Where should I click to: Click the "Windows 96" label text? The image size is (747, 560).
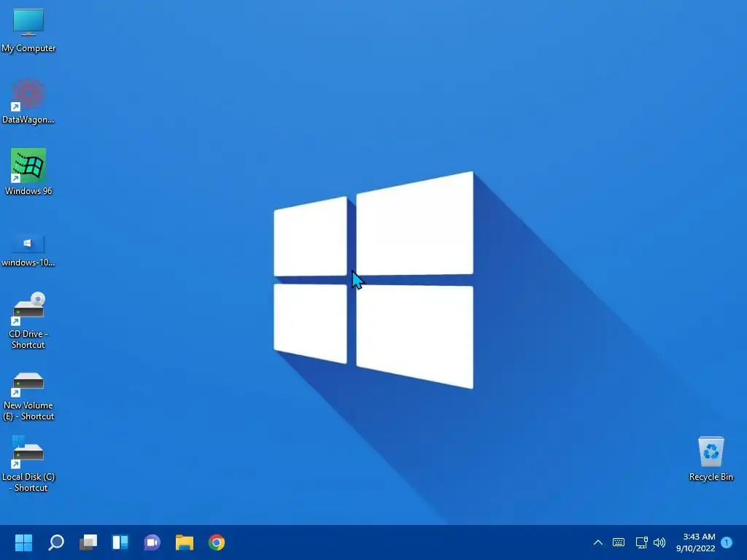click(x=28, y=191)
